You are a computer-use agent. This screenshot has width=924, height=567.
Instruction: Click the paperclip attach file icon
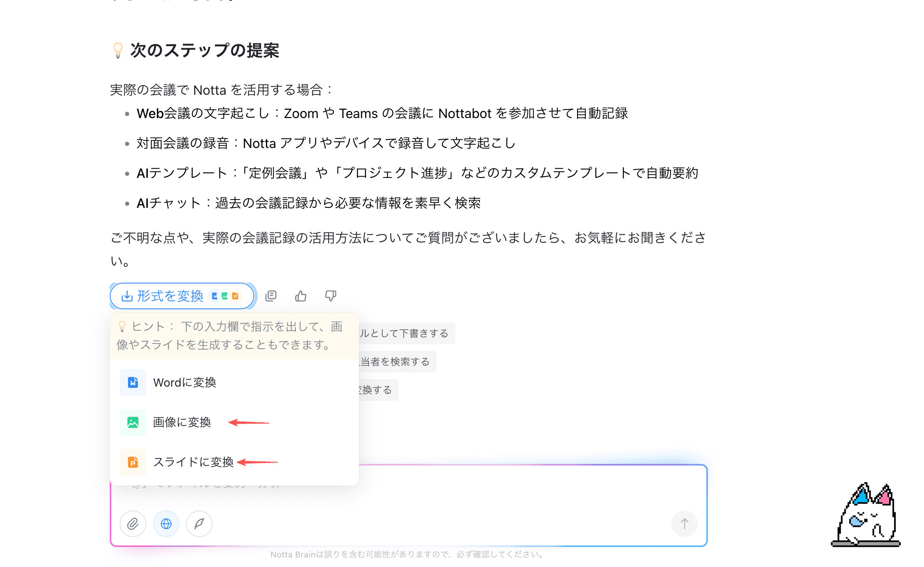click(x=133, y=524)
